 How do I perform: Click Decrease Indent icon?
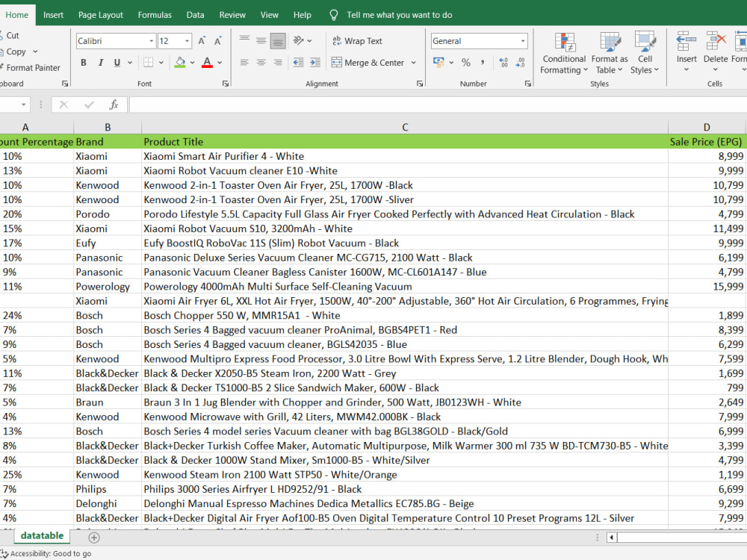click(x=299, y=63)
